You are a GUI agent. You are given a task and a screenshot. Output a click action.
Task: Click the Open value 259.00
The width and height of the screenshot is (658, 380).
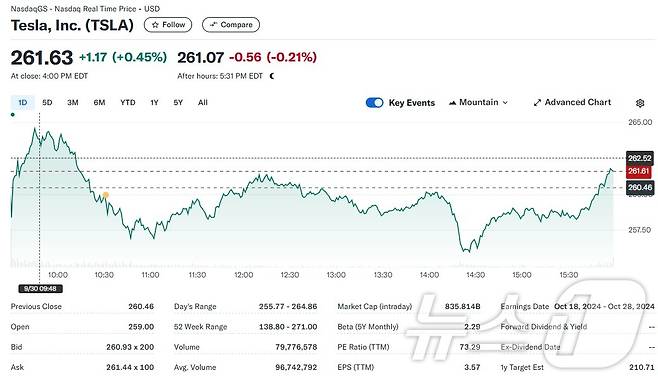[x=141, y=326]
